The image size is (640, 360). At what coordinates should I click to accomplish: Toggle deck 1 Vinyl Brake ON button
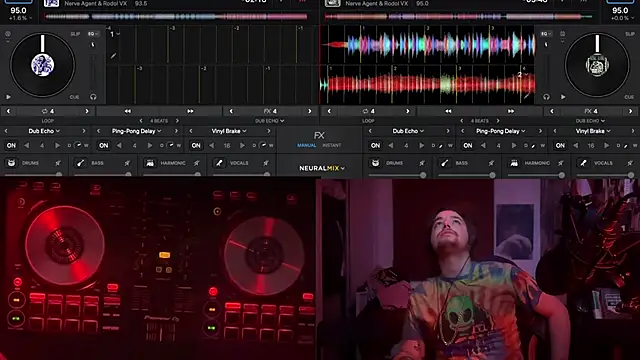(x=196, y=145)
